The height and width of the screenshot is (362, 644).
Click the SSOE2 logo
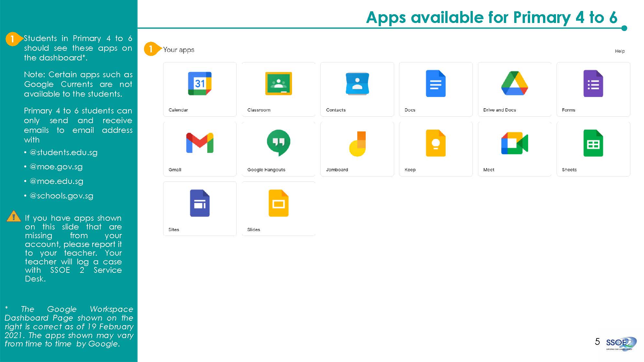coord(621,344)
